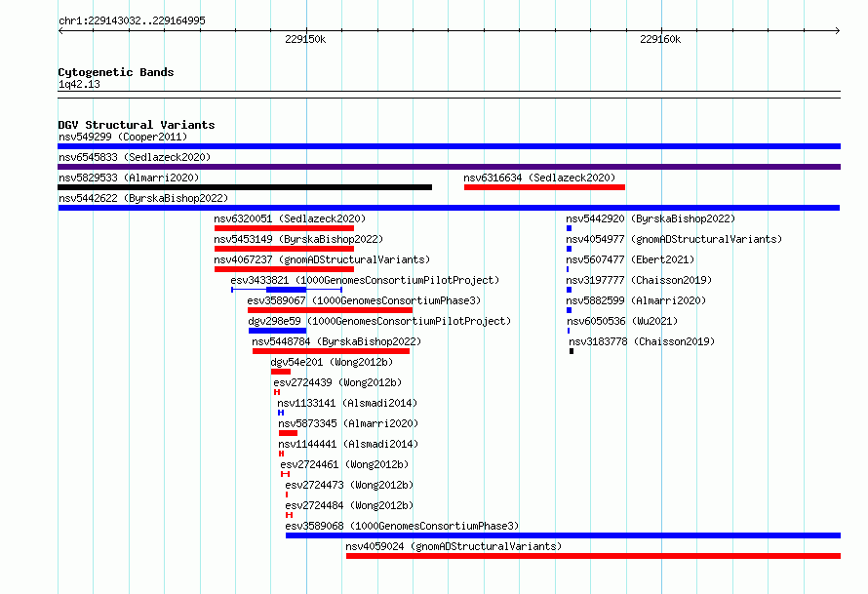
Task: Click the red nsv6316634 variant bar
Action: pos(545,187)
